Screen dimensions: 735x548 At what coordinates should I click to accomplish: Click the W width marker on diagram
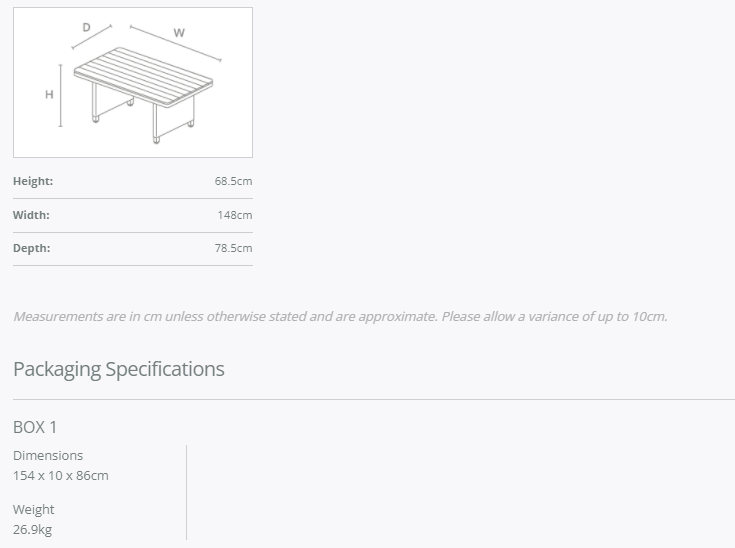[x=179, y=33]
